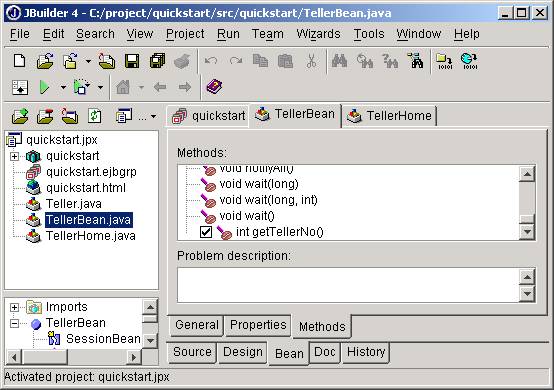Click Methods list scroll up arrow
This screenshot has width=554, height=390.
pyautogui.click(x=527, y=174)
